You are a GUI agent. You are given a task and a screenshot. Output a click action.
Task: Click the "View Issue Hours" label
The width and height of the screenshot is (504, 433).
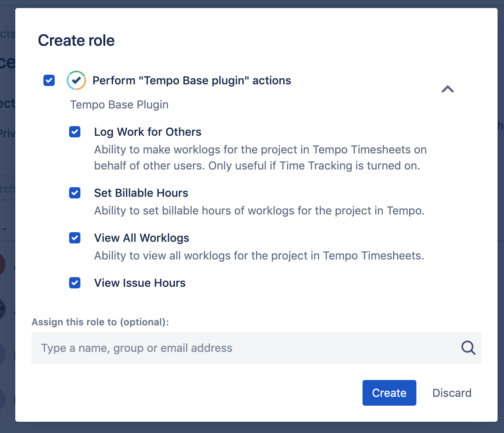click(x=140, y=283)
